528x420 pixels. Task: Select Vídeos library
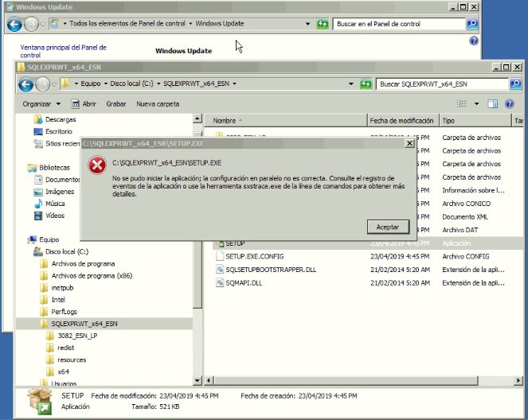coord(49,216)
